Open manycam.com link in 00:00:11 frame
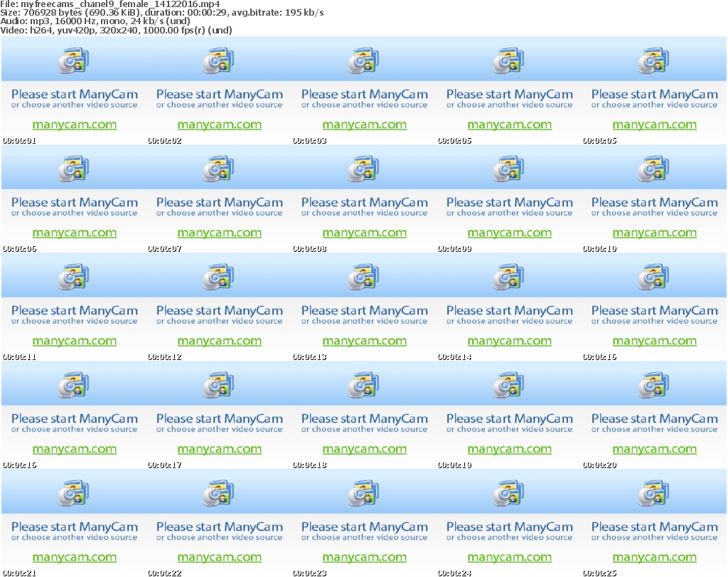728x577 pixels. pos(74,342)
